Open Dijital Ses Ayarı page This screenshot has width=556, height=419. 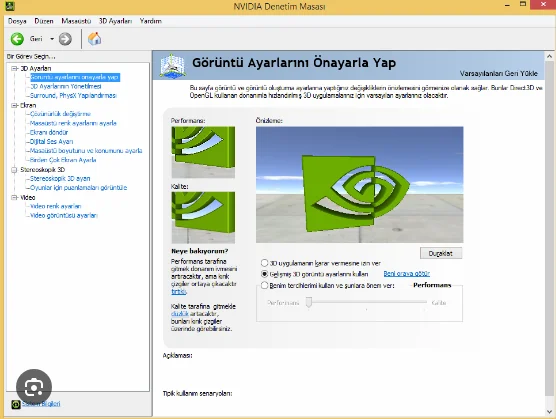click(x=51, y=141)
